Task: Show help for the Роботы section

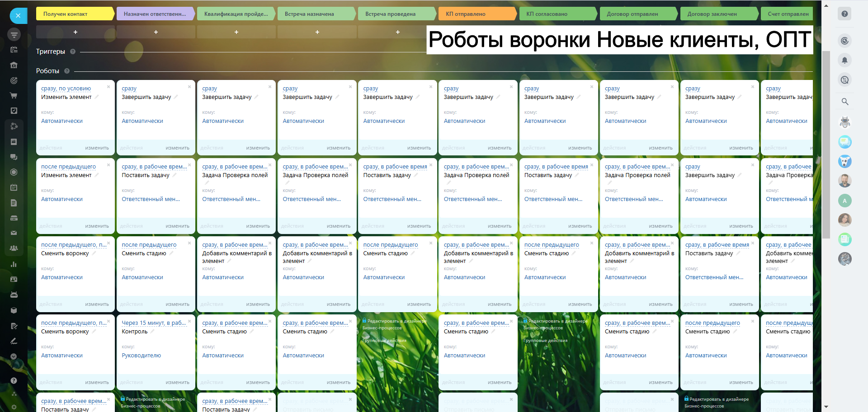Action: pyautogui.click(x=67, y=71)
